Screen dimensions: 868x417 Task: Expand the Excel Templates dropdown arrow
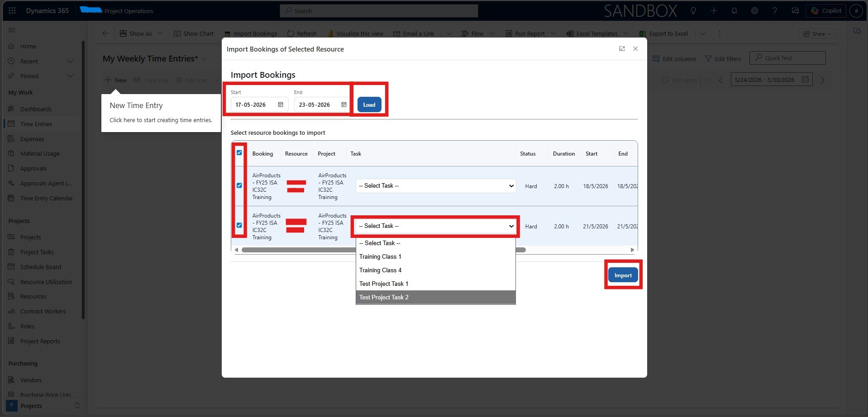tap(626, 33)
